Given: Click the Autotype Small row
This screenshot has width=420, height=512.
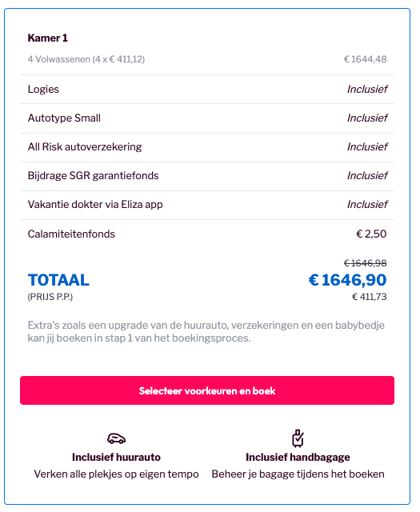Looking at the screenshot, I should tap(207, 118).
